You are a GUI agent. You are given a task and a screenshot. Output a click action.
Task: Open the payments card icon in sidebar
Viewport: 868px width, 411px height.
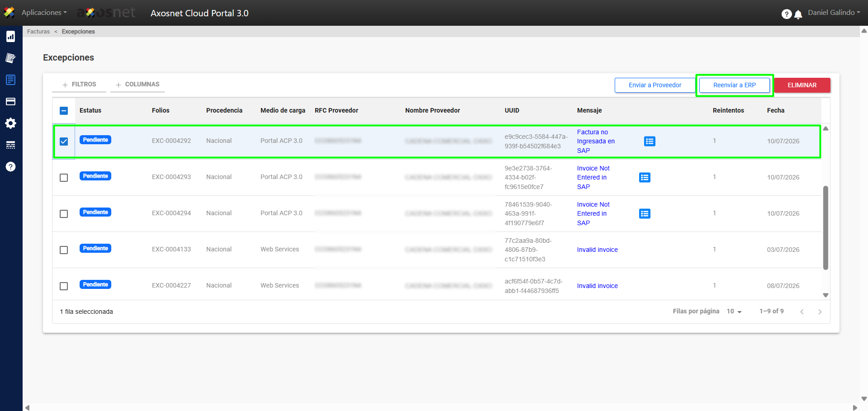coord(11,102)
